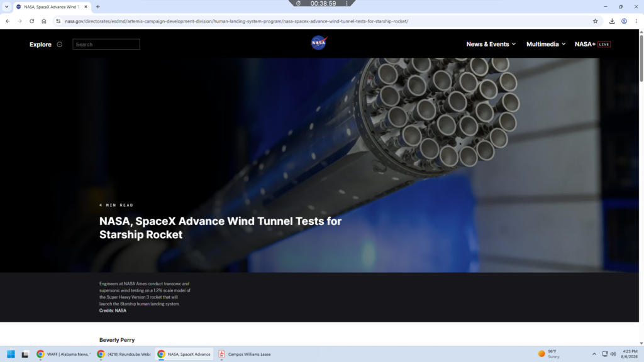Screen dimensions: 644x362
Task: Click into the NASA Search field
Action: tap(106, 45)
